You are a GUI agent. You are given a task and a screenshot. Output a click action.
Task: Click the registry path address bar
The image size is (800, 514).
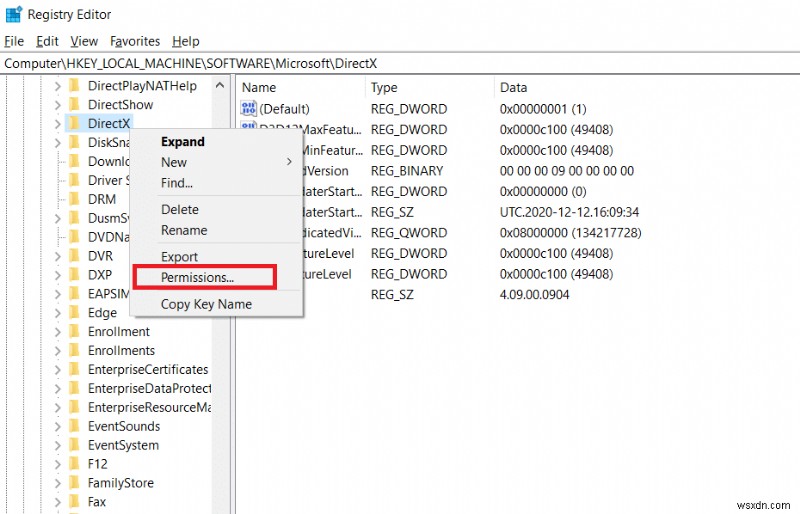click(400, 63)
